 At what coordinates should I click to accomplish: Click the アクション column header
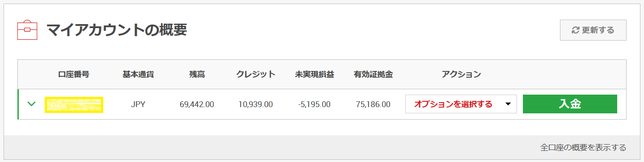click(x=461, y=75)
